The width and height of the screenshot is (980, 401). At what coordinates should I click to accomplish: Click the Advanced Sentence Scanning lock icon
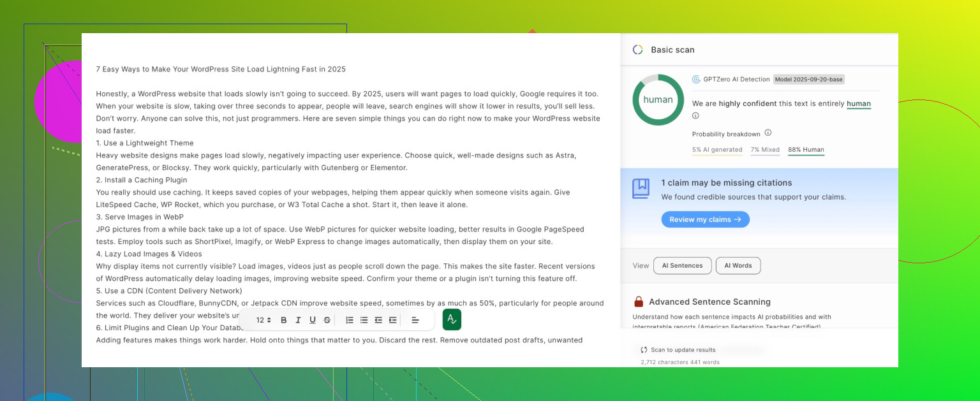638,302
